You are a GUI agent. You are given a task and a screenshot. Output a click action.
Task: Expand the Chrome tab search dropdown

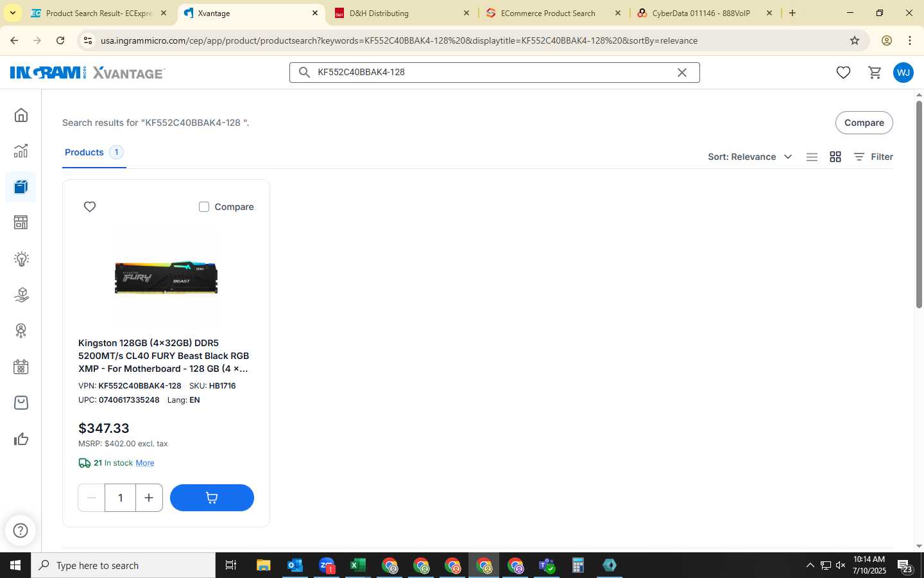tap(12, 13)
